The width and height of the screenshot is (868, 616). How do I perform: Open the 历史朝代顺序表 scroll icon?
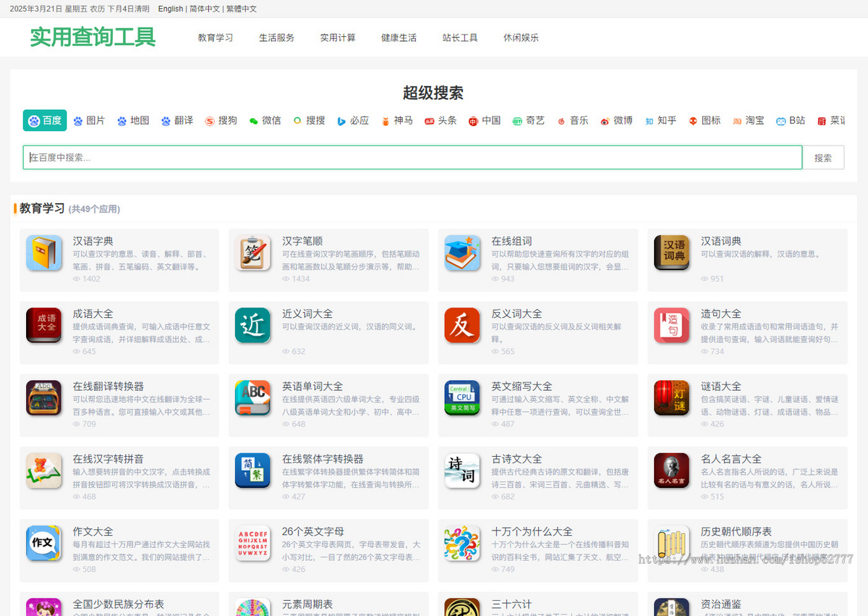coord(672,543)
